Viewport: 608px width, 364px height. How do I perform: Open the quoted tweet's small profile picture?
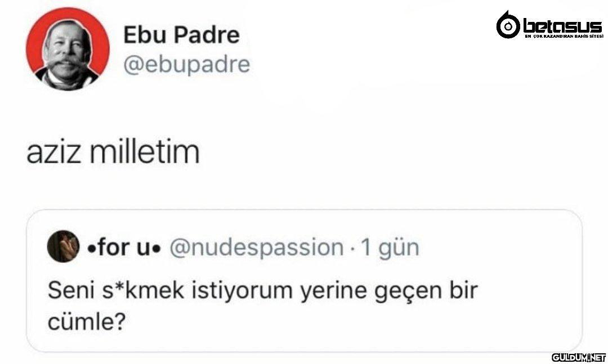pos(63,246)
